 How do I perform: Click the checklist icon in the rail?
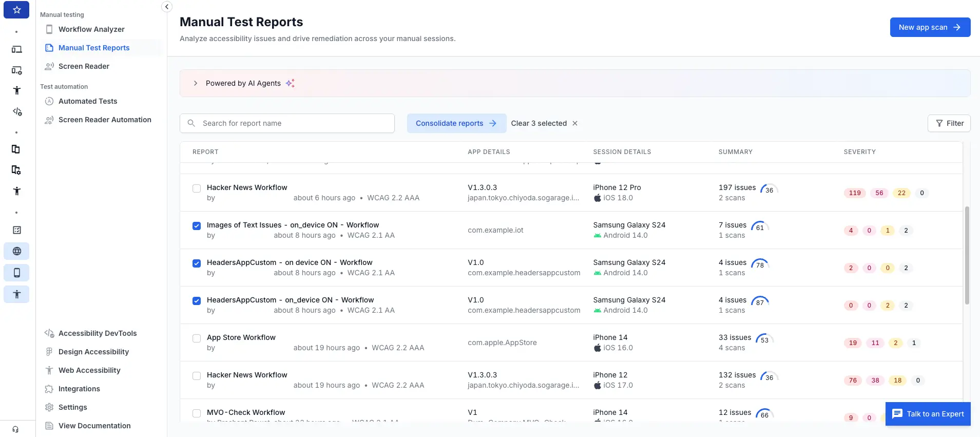coord(17,230)
